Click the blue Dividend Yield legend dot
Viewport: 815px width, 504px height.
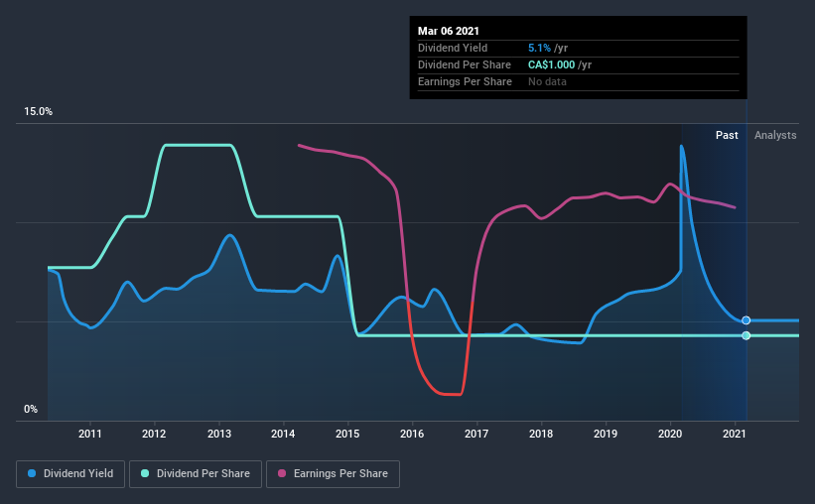pos(32,473)
